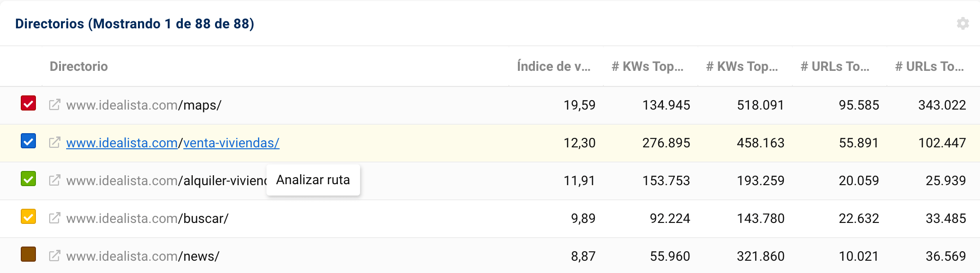Check the brown box for news row
The width and height of the screenshot is (980, 273).
28,254
